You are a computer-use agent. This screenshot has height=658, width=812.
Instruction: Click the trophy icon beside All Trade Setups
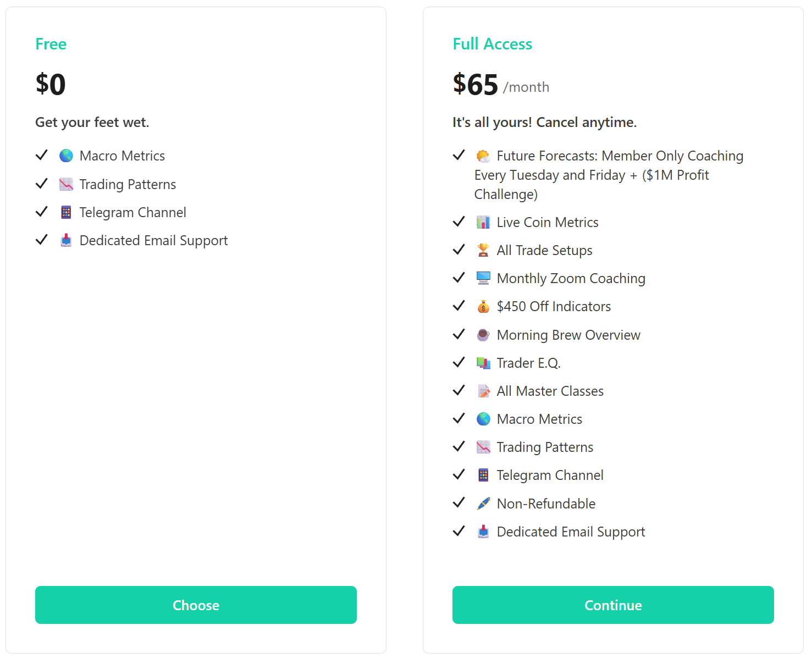click(483, 250)
